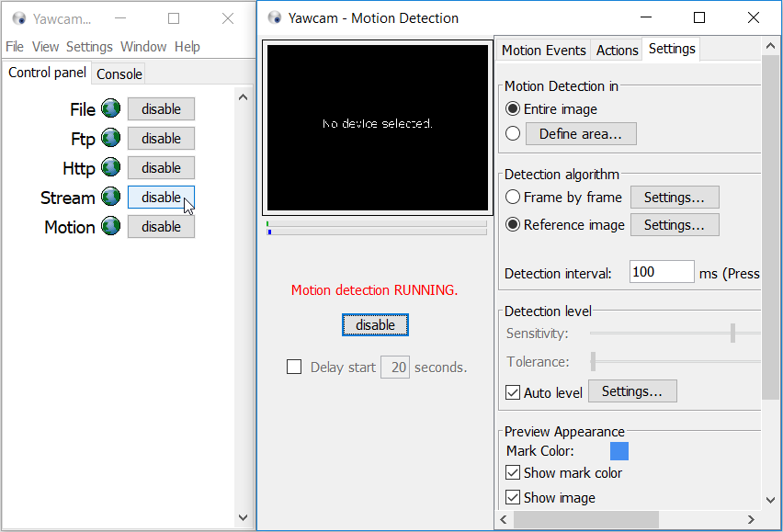The width and height of the screenshot is (783, 532).
Task: Open Define area... button
Action: point(581,134)
